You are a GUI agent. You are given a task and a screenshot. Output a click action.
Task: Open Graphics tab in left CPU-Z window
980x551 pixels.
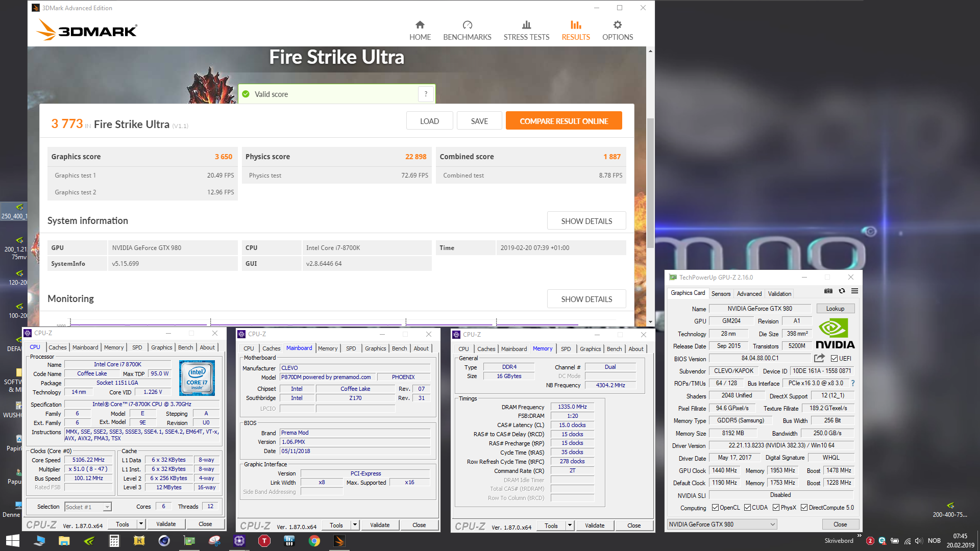(x=161, y=347)
